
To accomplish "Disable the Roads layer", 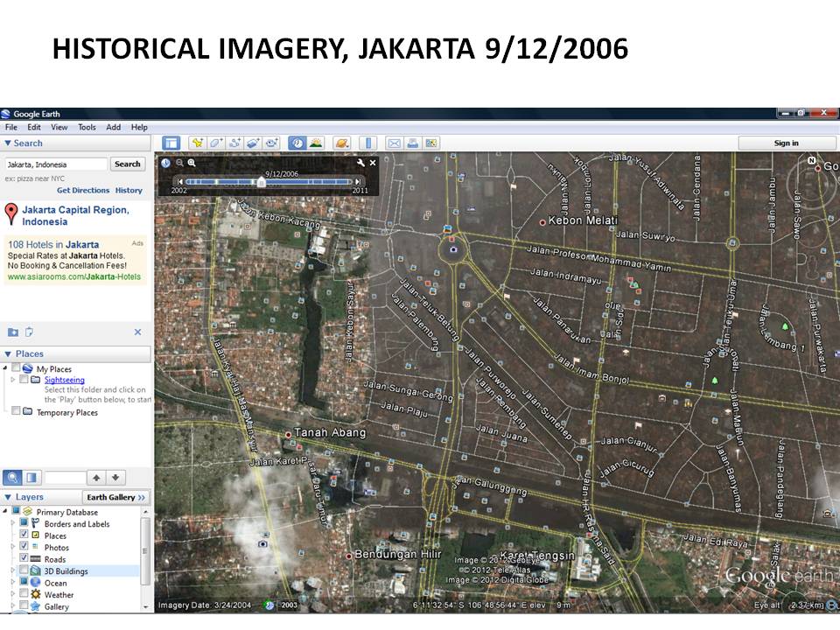I will pos(23,557).
